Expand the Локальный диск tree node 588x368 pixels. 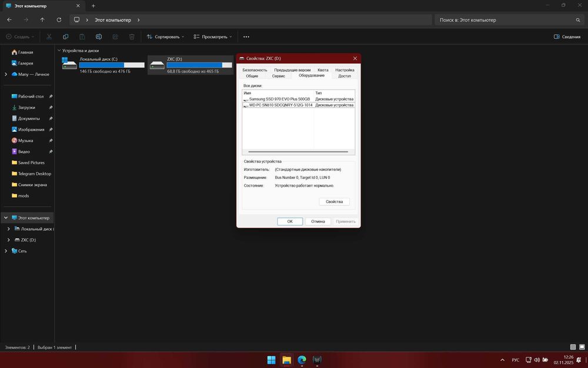[9, 229]
